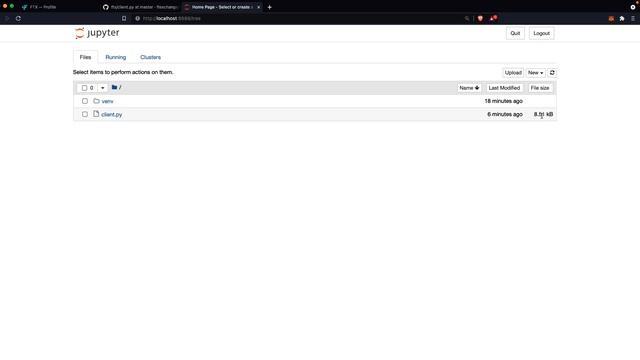Close the Home Page browser tab

pyautogui.click(x=258, y=7)
